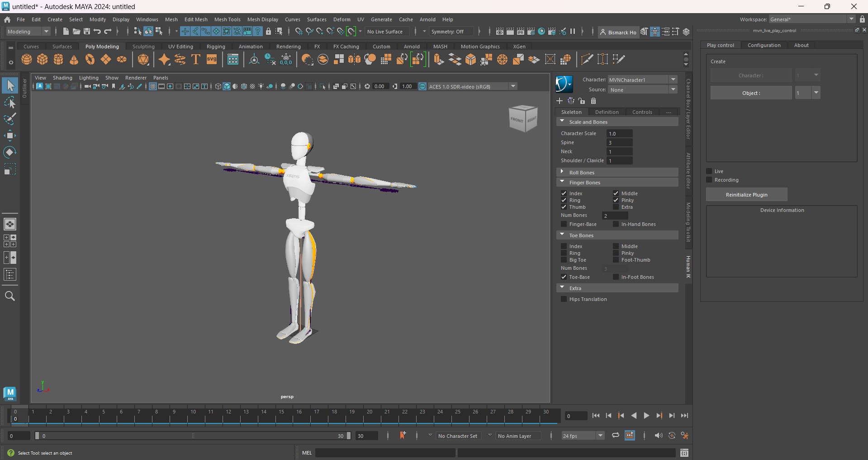Redo the last action icon
This screenshot has width=868, height=460.
point(108,31)
